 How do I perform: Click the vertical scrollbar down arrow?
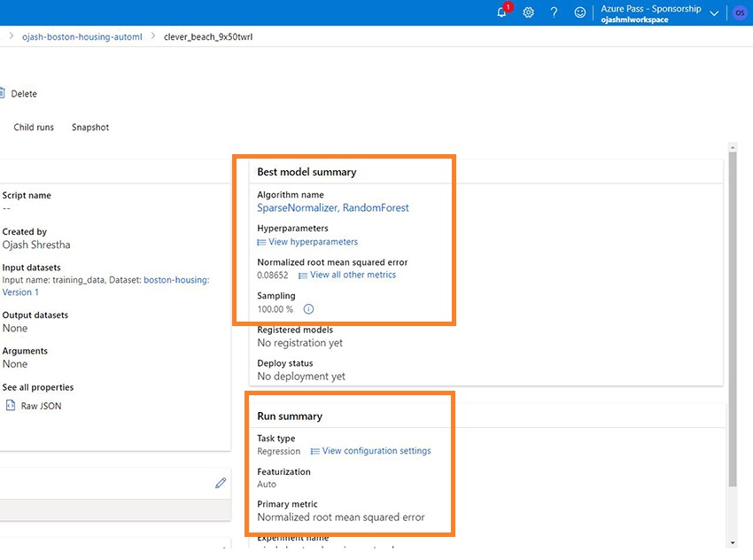[732, 541]
